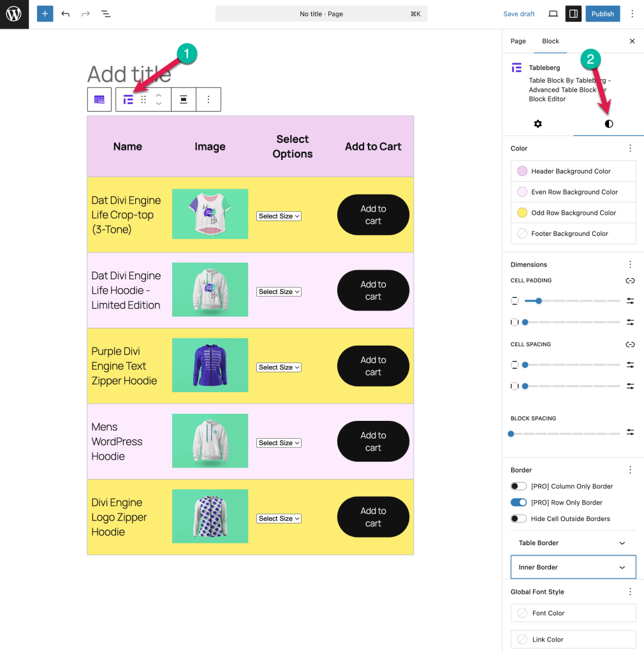Set the Font Color

[573, 613]
